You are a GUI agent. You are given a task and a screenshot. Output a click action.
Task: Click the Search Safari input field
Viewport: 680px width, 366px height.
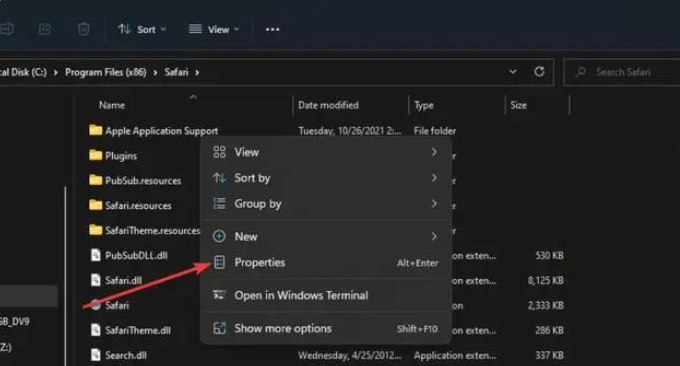tap(623, 72)
